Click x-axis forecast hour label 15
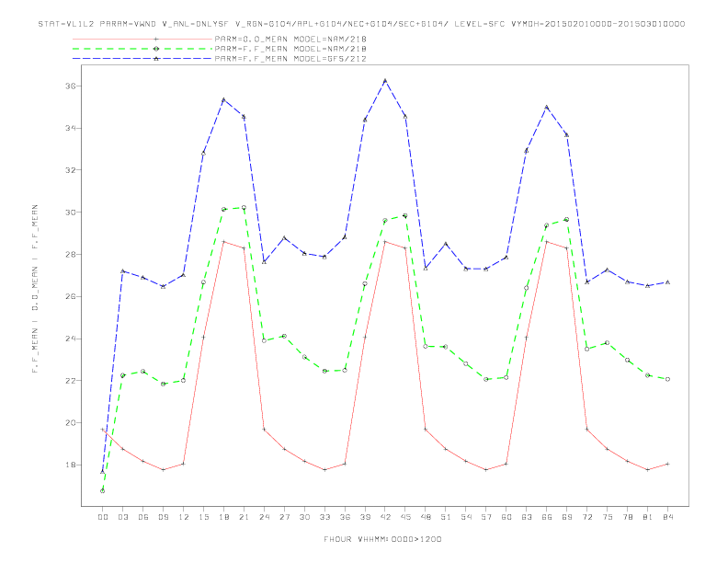728x563 pixels. pyautogui.click(x=203, y=517)
